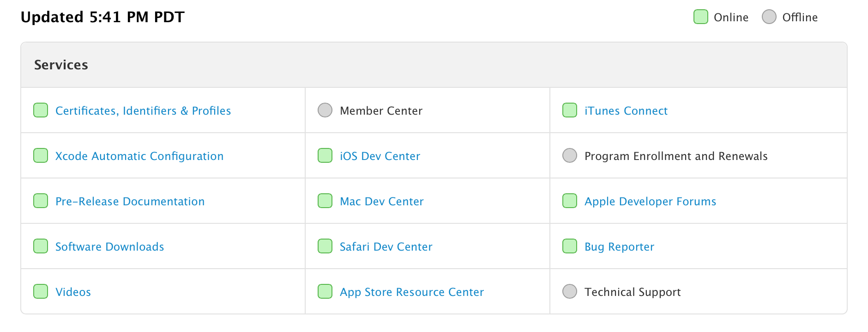Open the Mac Dev Center link
This screenshot has width=868, height=332.
[x=381, y=202]
